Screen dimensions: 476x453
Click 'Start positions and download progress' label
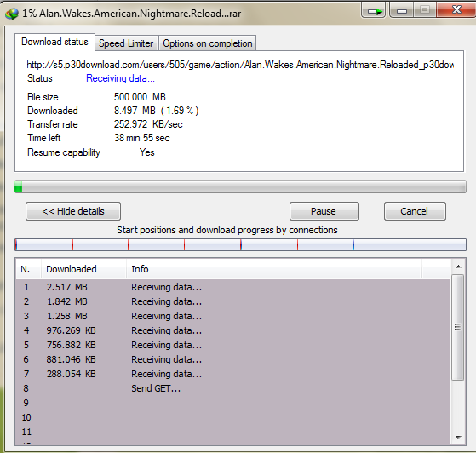click(x=227, y=230)
